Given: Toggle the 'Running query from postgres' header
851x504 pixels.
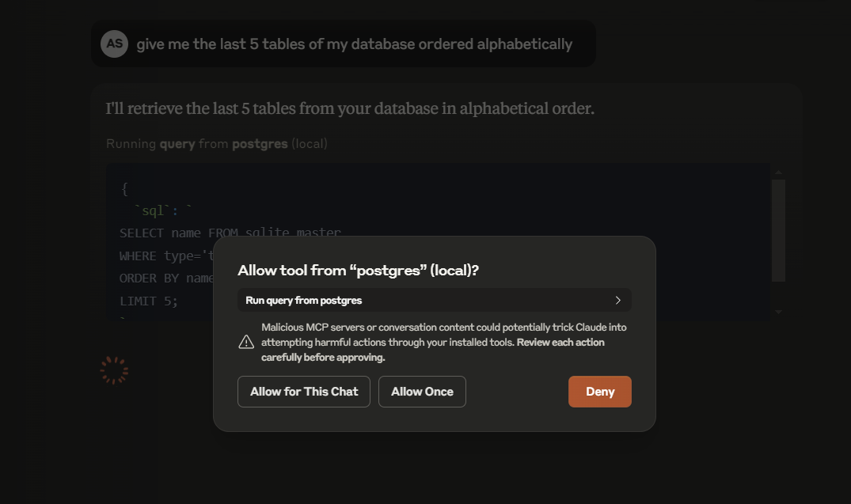Looking at the screenshot, I should click(x=217, y=144).
